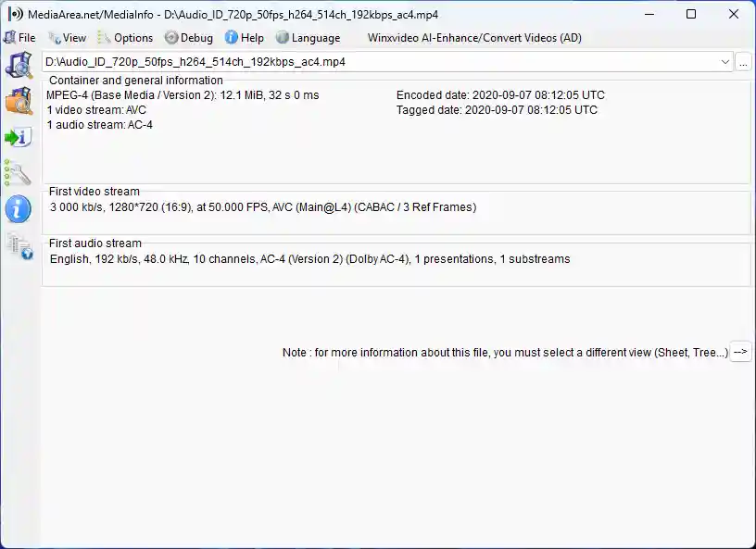Viewport: 756px width, 549px height.
Task: Click the "Encoded date: 2020-09-07" text
Action: tap(500, 95)
